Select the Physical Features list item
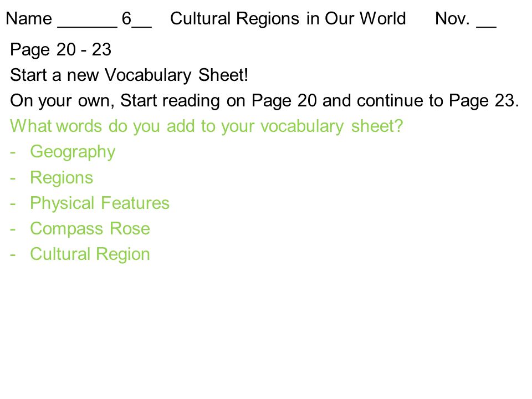Image resolution: width=532 pixels, height=399 pixels. (x=100, y=203)
